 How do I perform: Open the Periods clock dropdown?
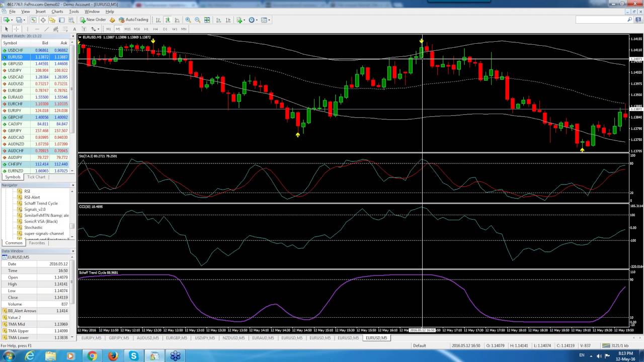click(x=253, y=20)
